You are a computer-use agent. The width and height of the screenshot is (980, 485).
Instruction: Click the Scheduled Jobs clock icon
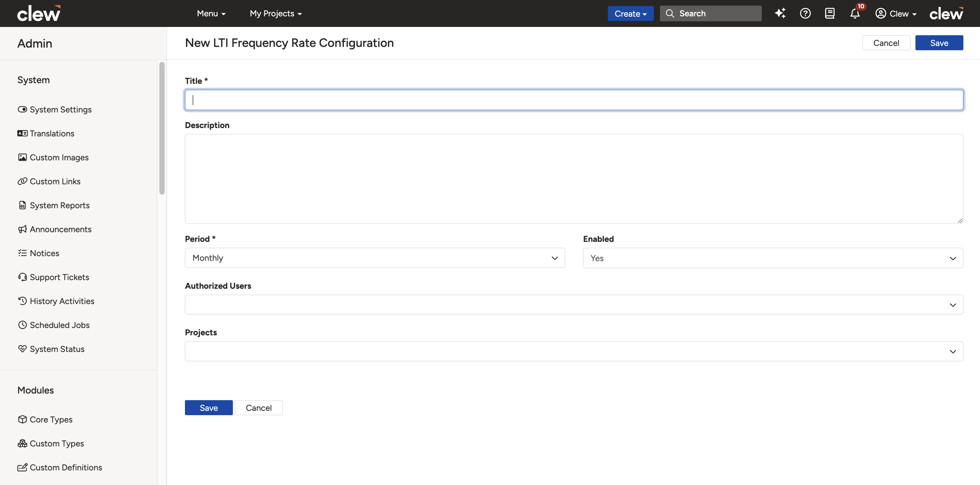[22, 325]
